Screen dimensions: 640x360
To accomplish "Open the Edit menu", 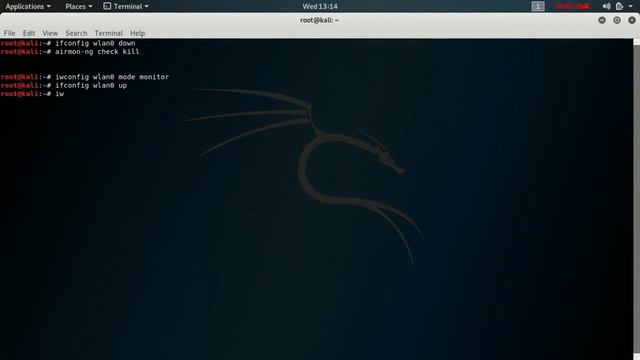I will click(x=29, y=33).
